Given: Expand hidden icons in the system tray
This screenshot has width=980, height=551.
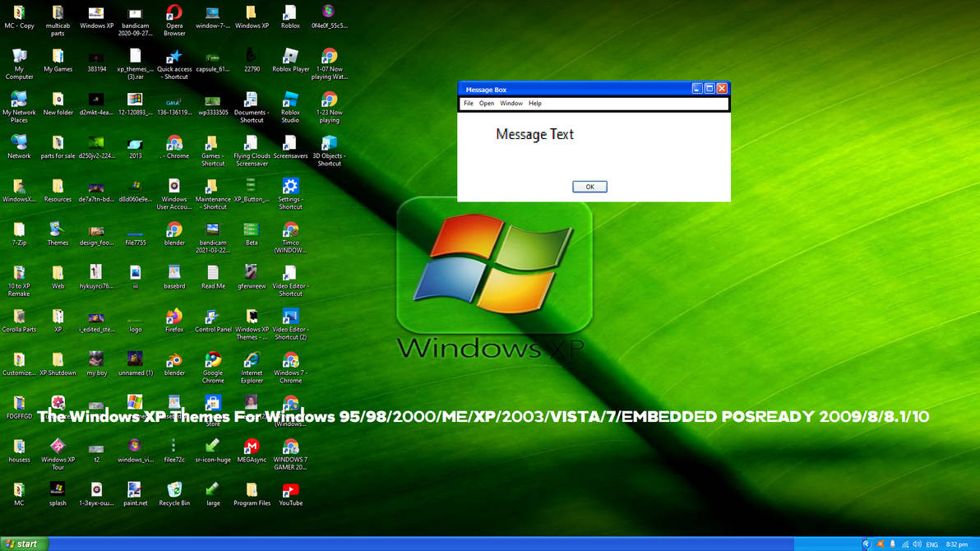Looking at the screenshot, I should 866,544.
